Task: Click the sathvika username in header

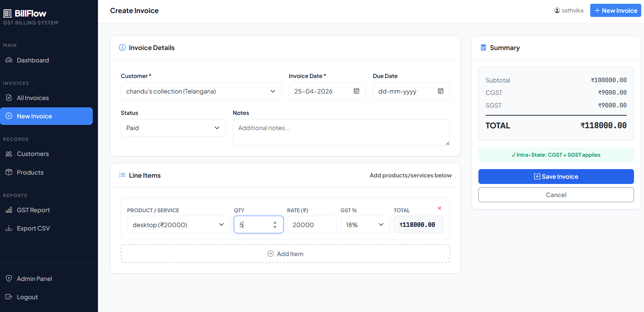Action: point(573,10)
